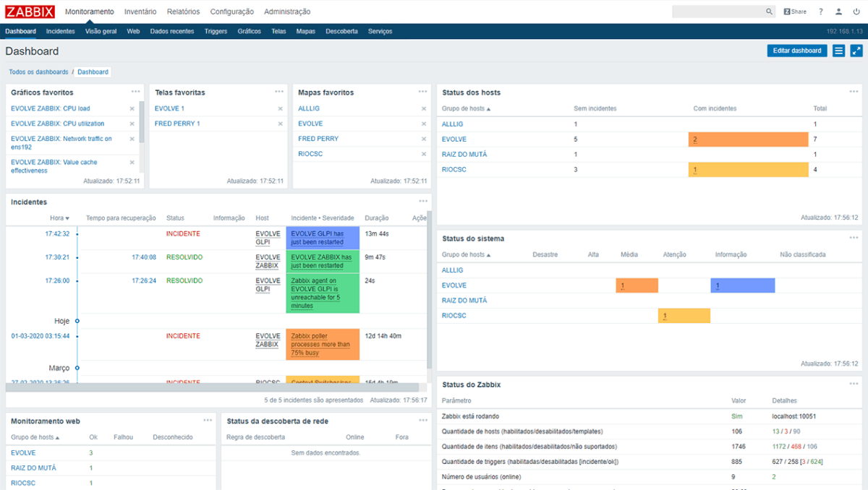This screenshot has height=490, width=868.
Task: Open Telas favoritas widget menu
Action: (279, 92)
